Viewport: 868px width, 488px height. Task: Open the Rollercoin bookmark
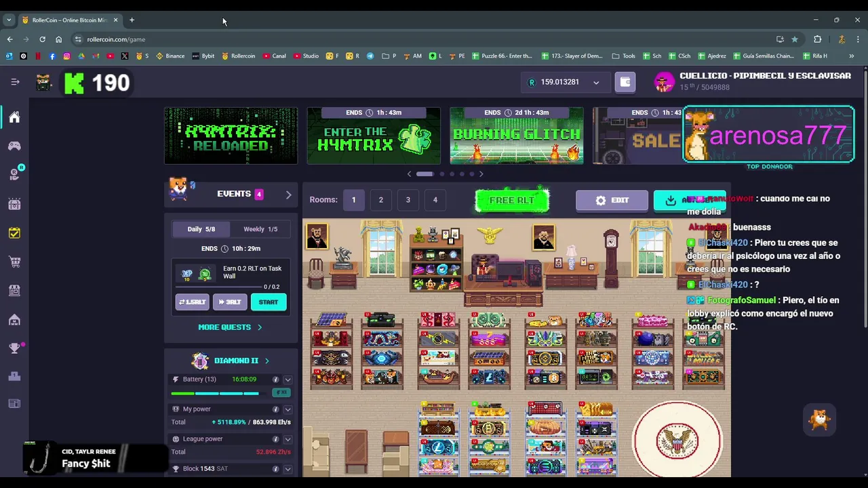239,56
